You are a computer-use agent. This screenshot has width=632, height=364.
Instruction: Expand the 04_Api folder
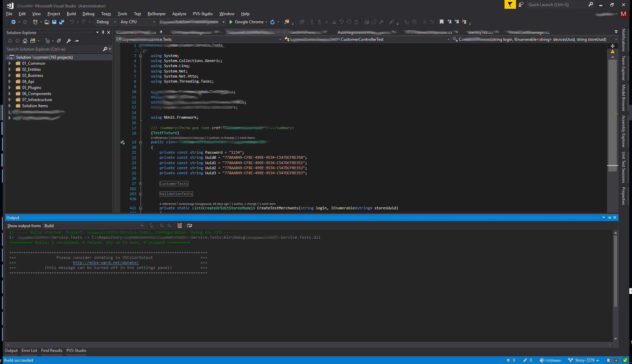tap(9, 82)
